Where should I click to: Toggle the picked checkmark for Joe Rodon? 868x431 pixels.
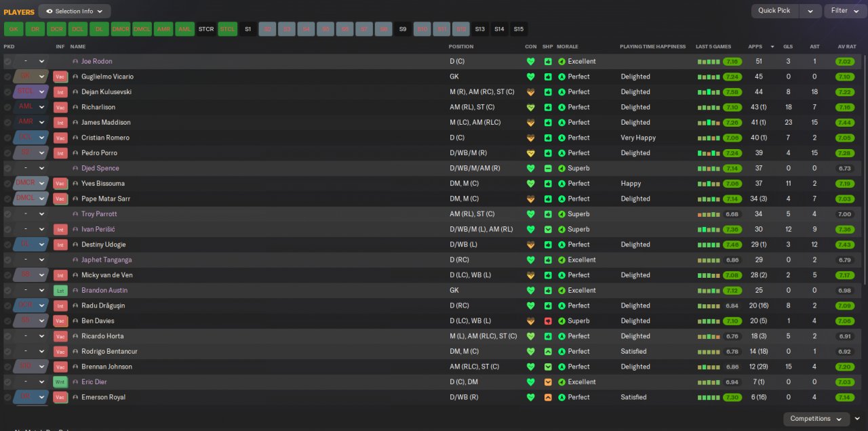(8, 62)
